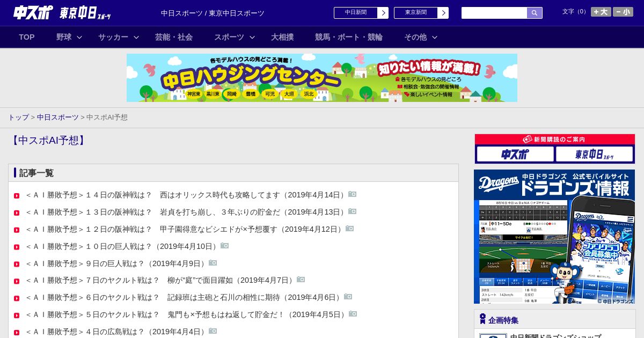Screen dimensions: 644x338
Task: Expand the スポーツ menu chevron
Action: pos(252,38)
